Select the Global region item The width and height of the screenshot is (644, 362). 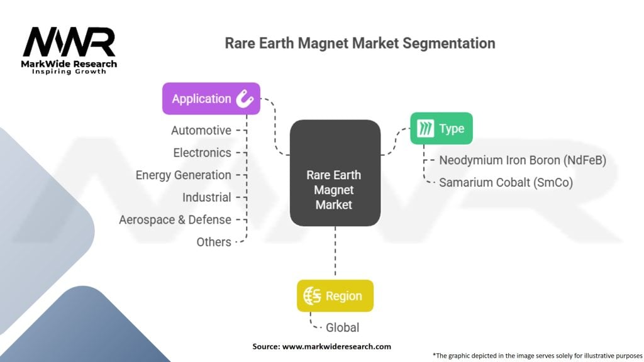click(x=342, y=327)
